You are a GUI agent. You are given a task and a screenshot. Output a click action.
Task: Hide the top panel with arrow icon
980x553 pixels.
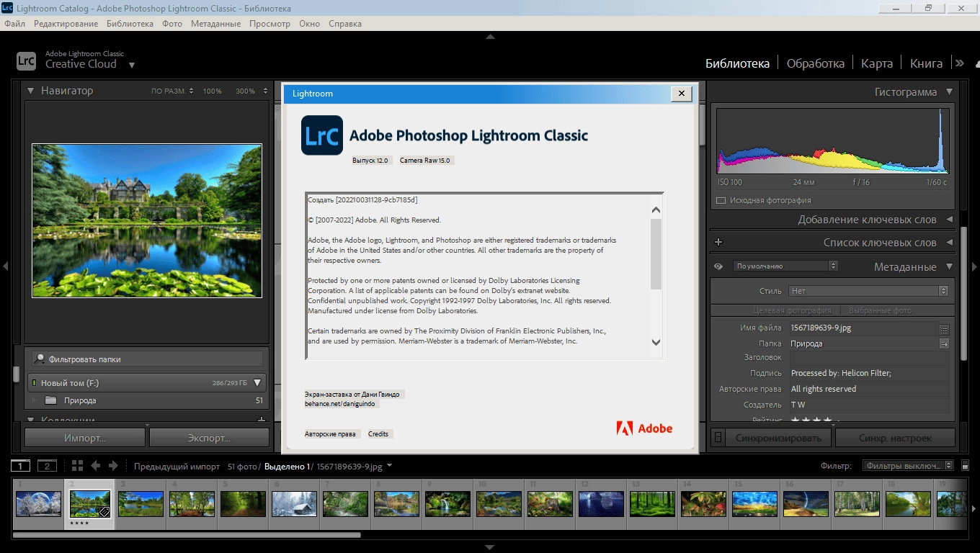point(490,36)
